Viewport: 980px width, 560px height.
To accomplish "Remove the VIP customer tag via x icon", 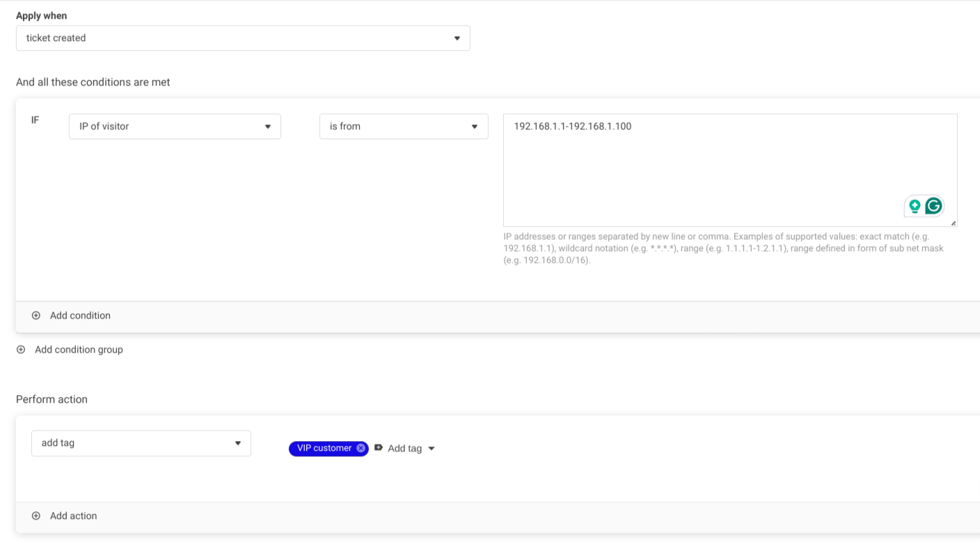I will (x=361, y=449).
